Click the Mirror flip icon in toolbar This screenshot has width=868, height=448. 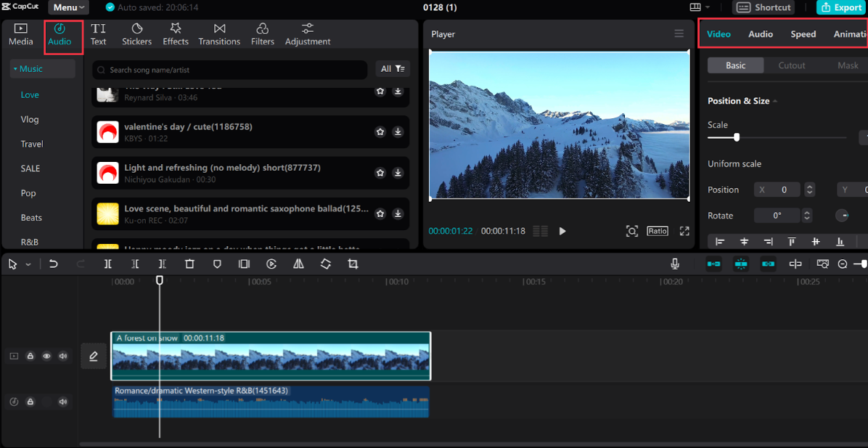pos(298,264)
